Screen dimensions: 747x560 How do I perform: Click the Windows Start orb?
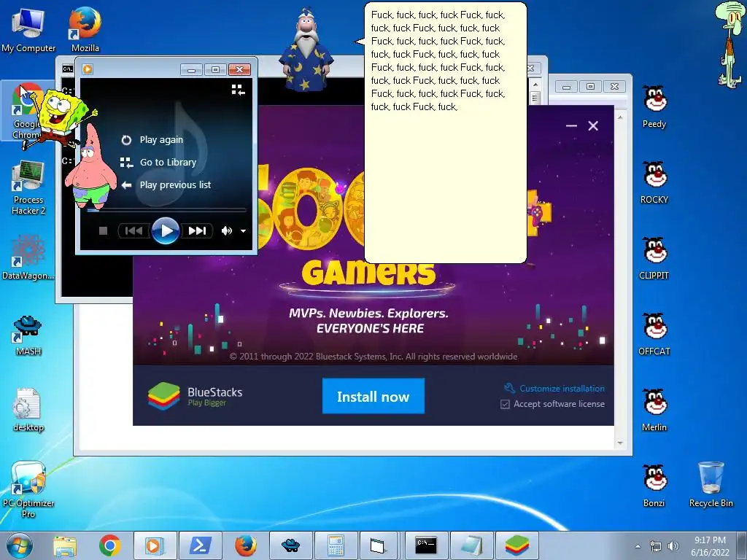(20, 545)
